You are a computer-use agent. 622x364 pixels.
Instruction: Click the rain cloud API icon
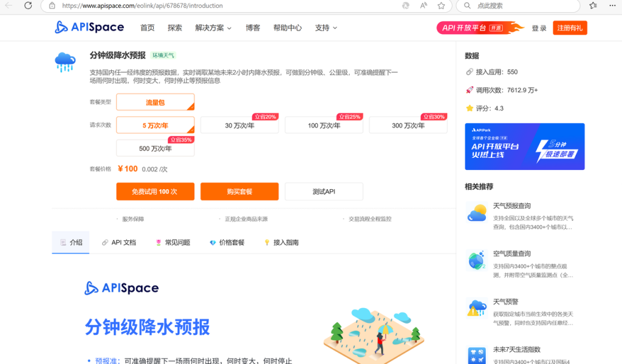pos(65,62)
